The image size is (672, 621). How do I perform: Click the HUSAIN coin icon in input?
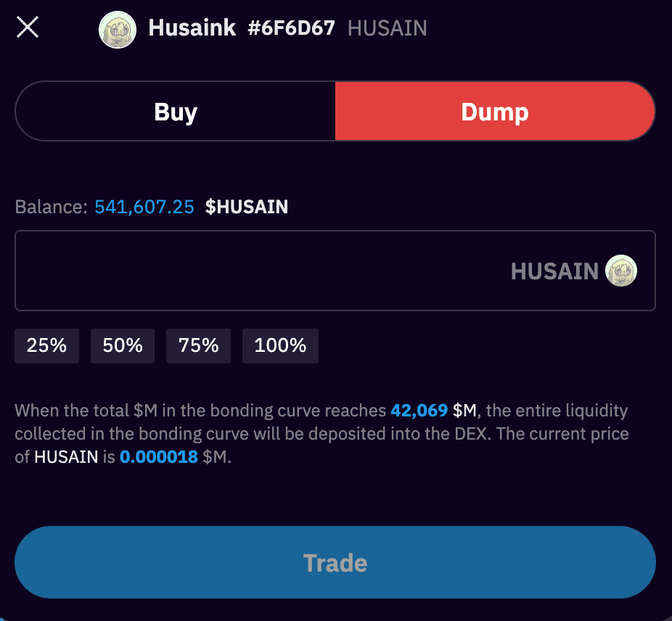pos(620,271)
